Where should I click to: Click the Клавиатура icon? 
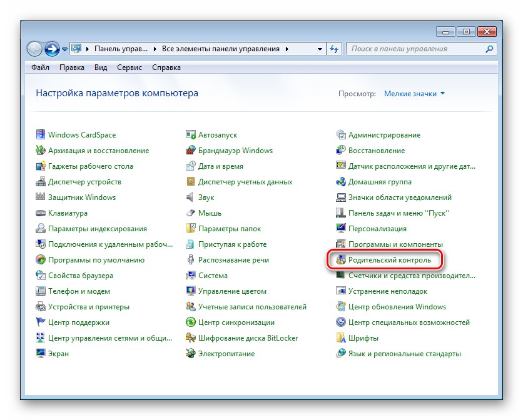coord(41,212)
